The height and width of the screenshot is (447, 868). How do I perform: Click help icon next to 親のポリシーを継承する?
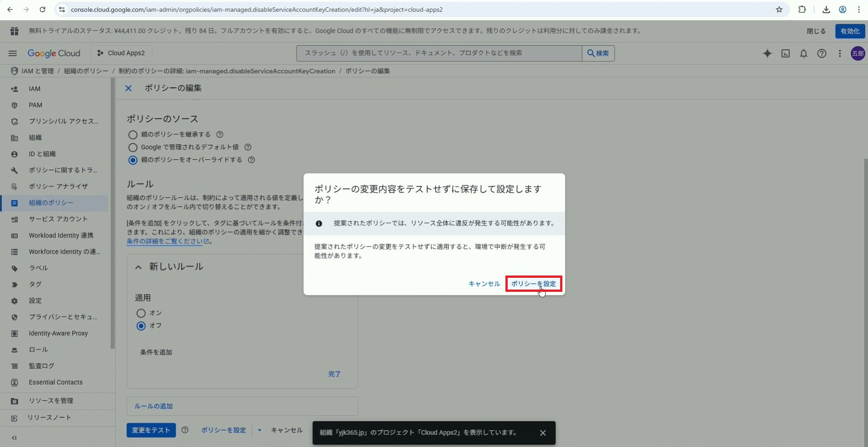click(x=220, y=134)
